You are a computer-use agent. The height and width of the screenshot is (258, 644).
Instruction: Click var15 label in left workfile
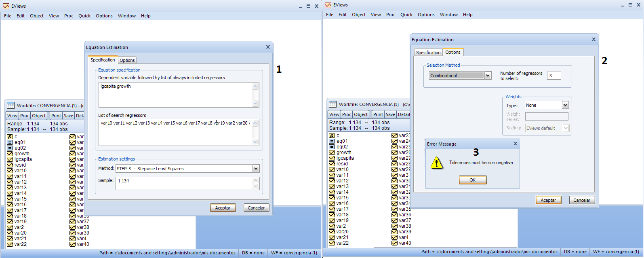(21, 199)
